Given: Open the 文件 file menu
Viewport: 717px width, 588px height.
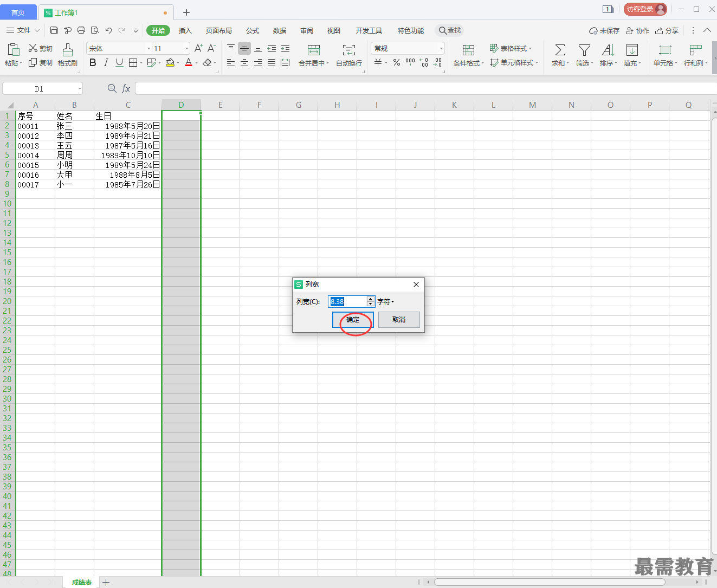Looking at the screenshot, I should click(23, 30).
